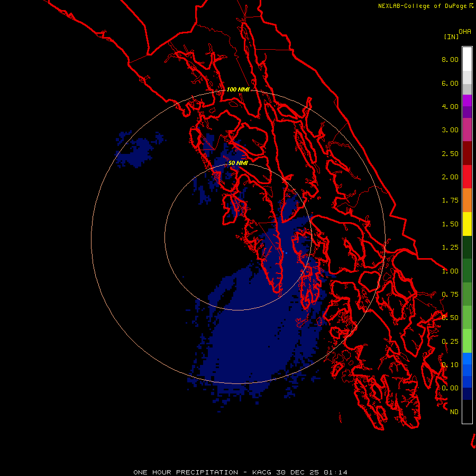The width and height of the screenshot is (476, 476).
Task: Click the 2.00 legend value
Action: point(450,177)
